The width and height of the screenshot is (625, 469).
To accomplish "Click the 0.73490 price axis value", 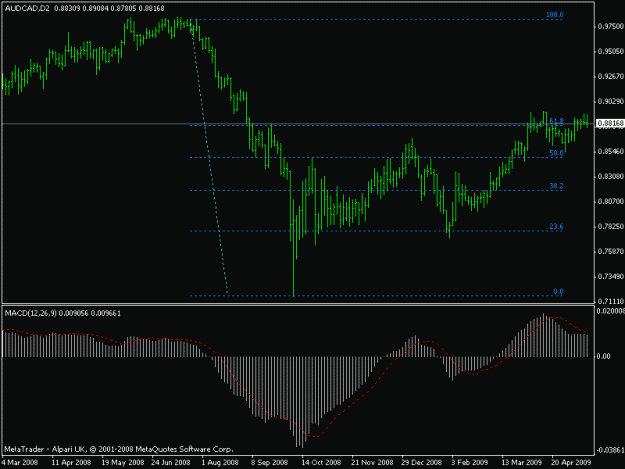I will tap(611, 277).
